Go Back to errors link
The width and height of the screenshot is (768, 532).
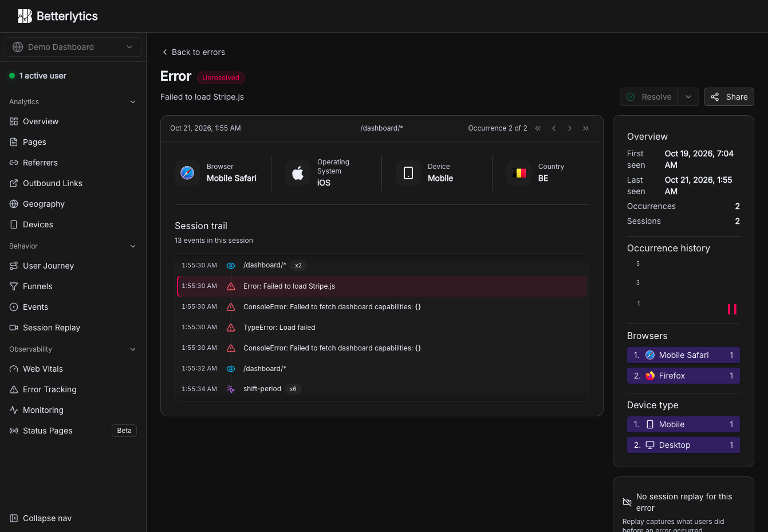tap(194, 52)
